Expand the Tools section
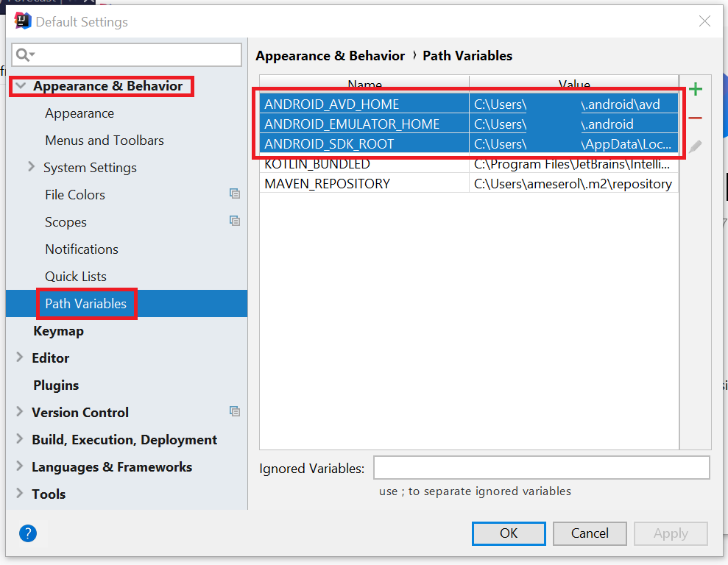The width and height of the screenshot is (728, 565). pos(19,493)
